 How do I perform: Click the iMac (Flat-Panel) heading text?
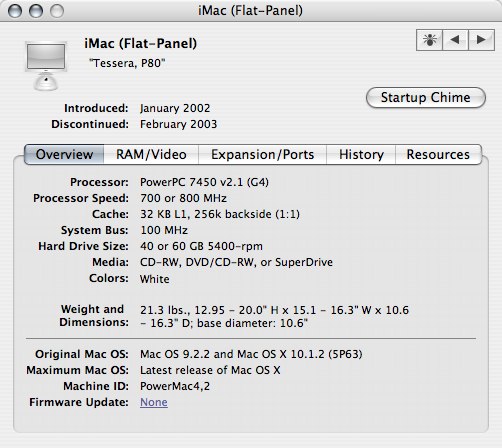(141, 43)
